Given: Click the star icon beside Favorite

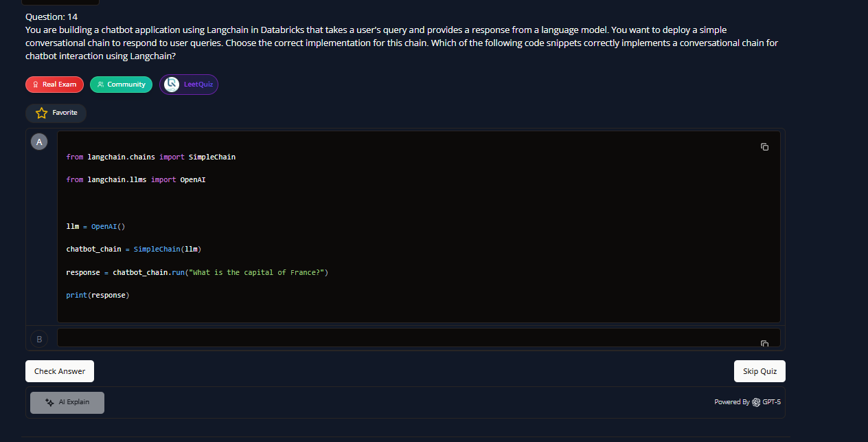Looking at the screenshot, I should [41, 113].
